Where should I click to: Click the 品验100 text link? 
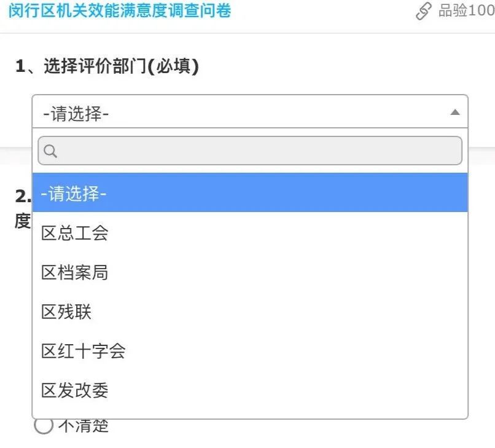click(466, 11)
